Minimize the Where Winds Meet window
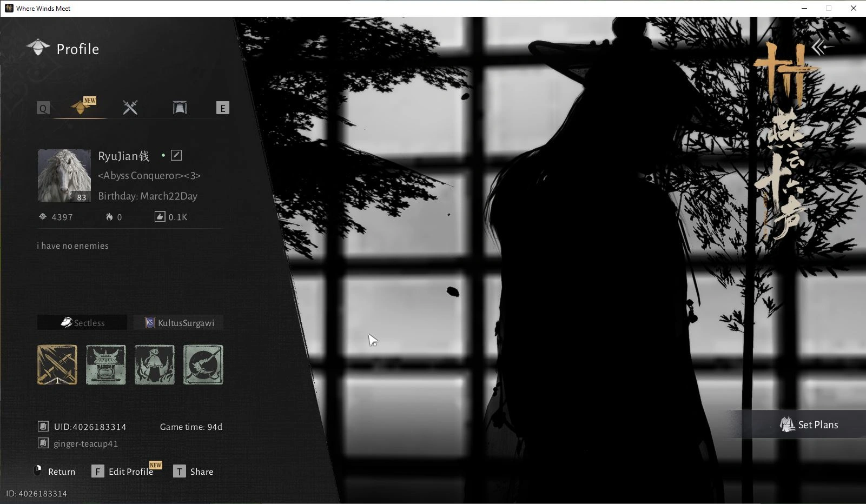This screenshot has width=866, height=504. (804, 8)
